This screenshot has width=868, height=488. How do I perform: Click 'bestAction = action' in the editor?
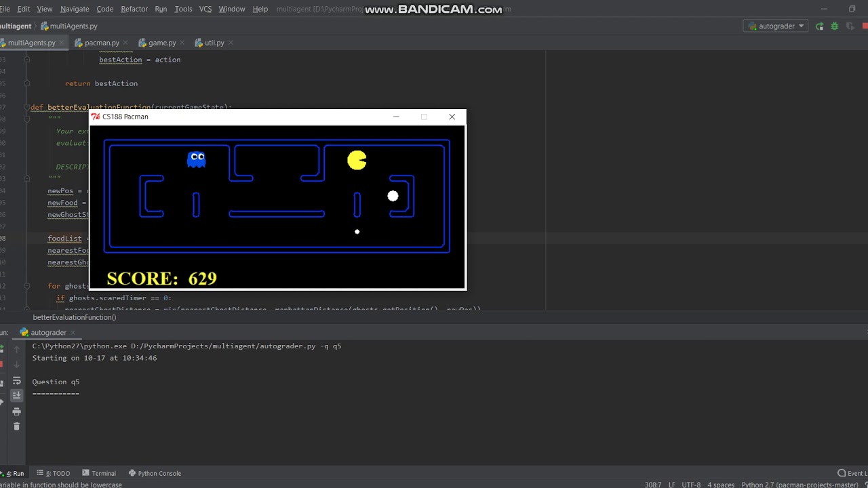pos(140,60)
